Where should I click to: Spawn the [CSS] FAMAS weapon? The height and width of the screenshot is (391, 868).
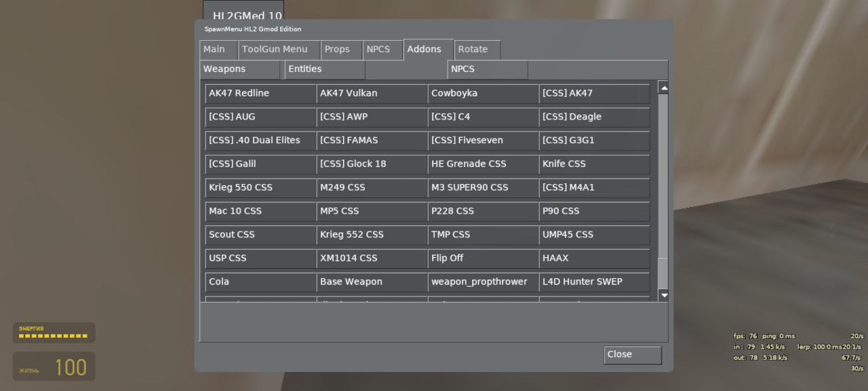[x=372, y=141]
